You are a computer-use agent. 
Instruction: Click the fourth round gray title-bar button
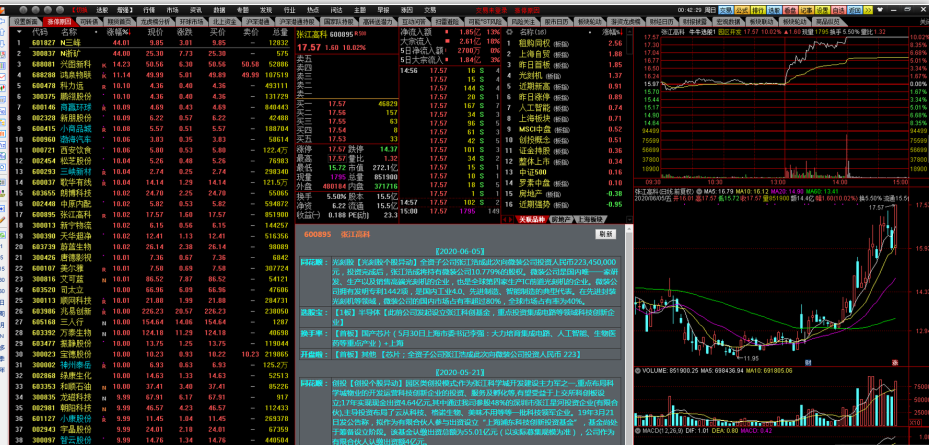pos(59,10)
